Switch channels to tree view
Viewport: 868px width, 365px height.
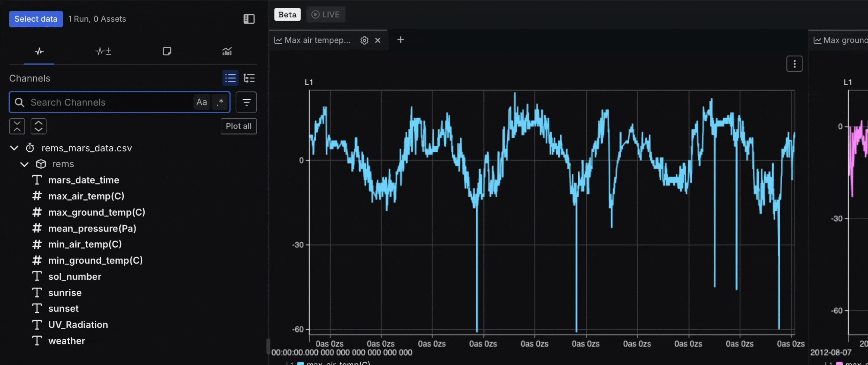point(249,78)
